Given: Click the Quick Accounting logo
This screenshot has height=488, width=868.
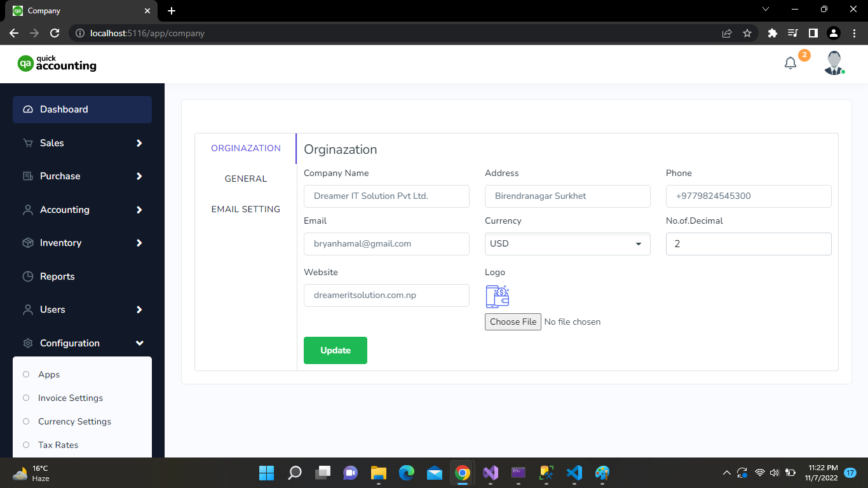Looking at the screenshot, I should (57, 63).
